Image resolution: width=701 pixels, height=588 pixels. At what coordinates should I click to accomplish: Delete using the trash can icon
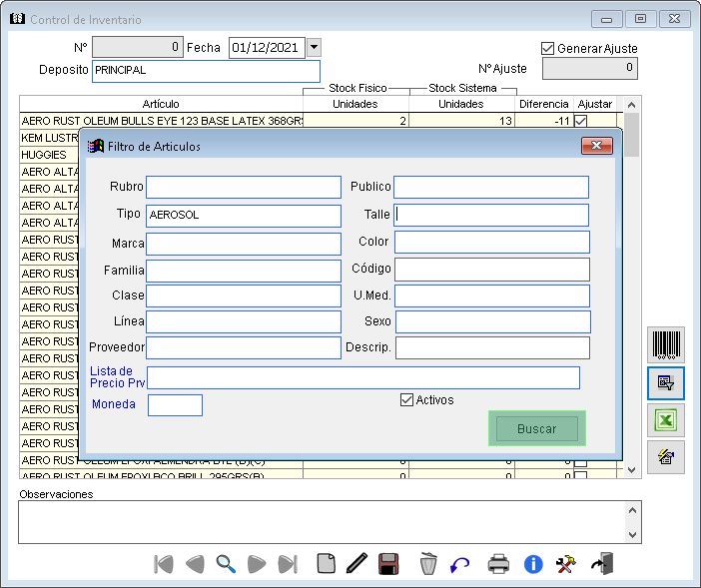428,563
